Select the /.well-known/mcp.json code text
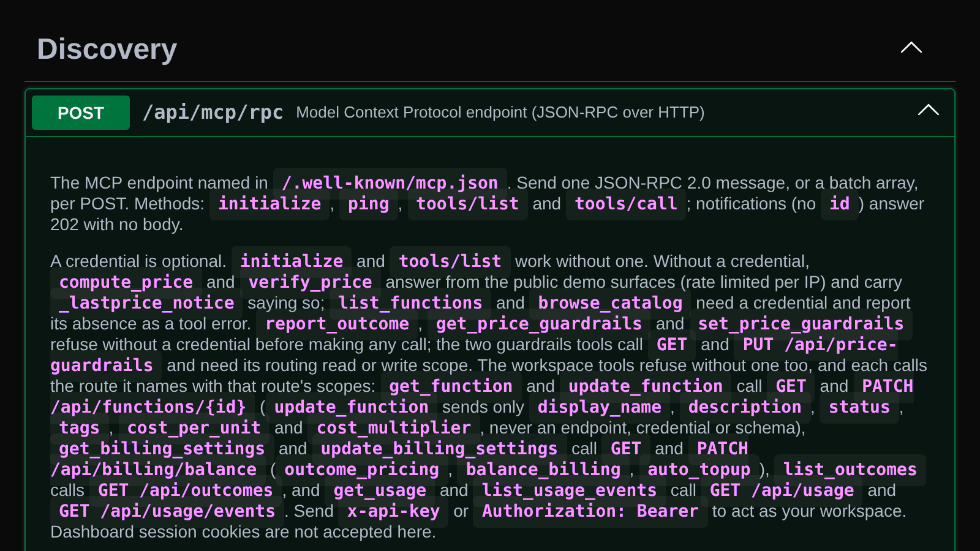980x551 pixels. pos(390,183)
